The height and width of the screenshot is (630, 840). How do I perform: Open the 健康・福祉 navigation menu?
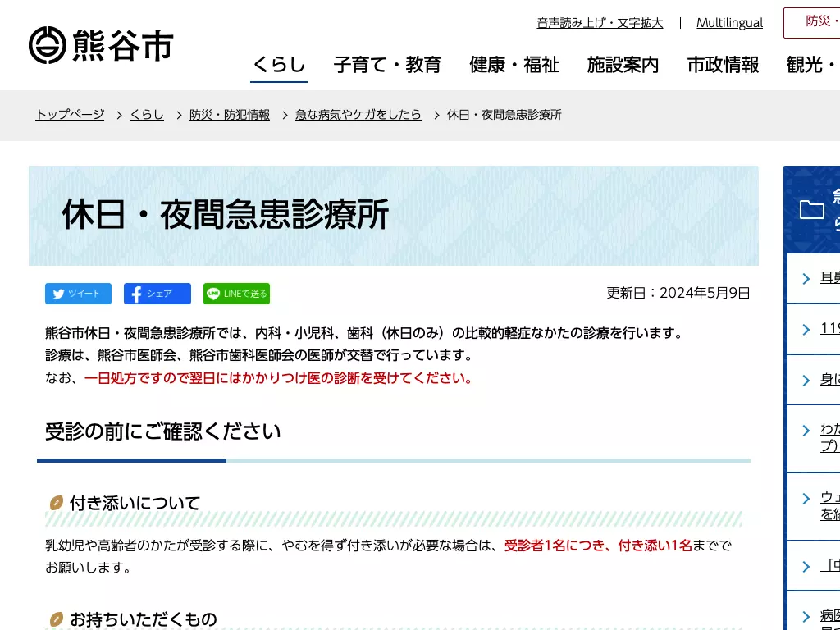coord(514,65)
